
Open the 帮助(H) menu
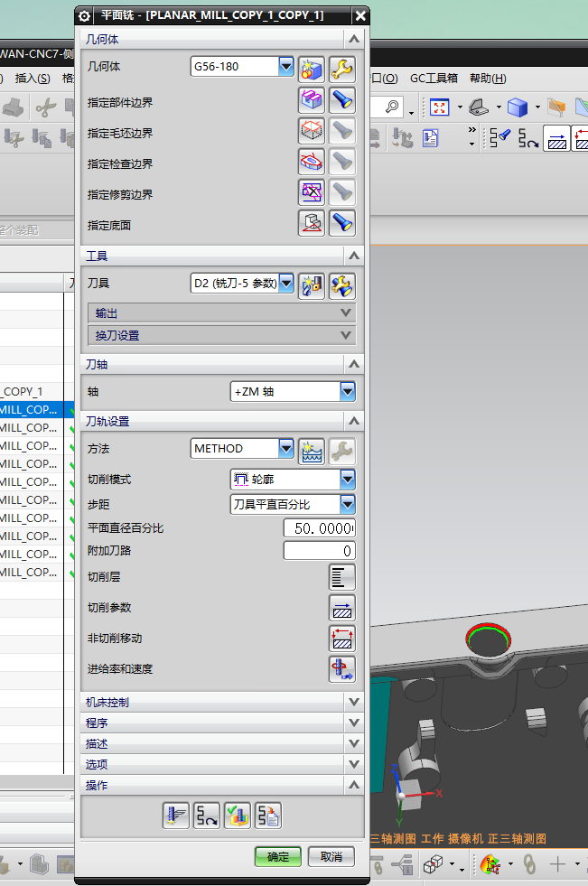488,79
